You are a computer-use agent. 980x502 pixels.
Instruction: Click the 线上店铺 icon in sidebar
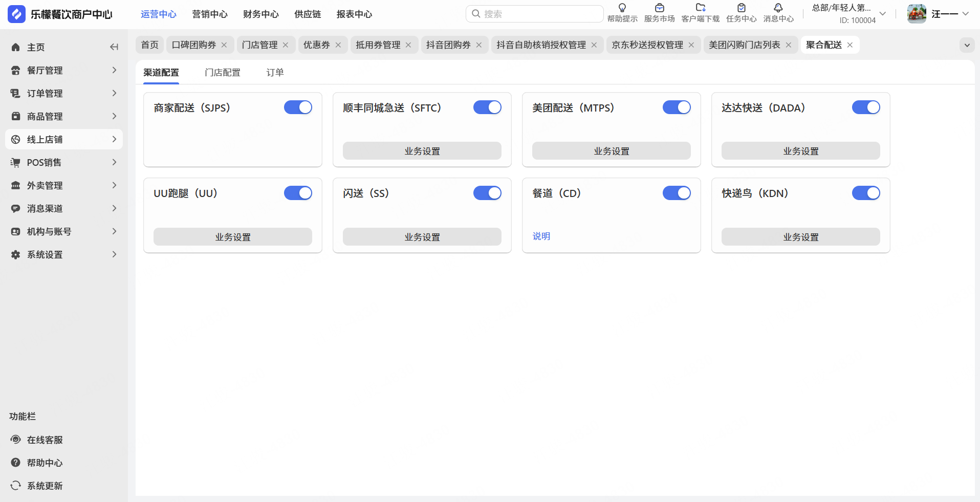(x=16, y=139)
